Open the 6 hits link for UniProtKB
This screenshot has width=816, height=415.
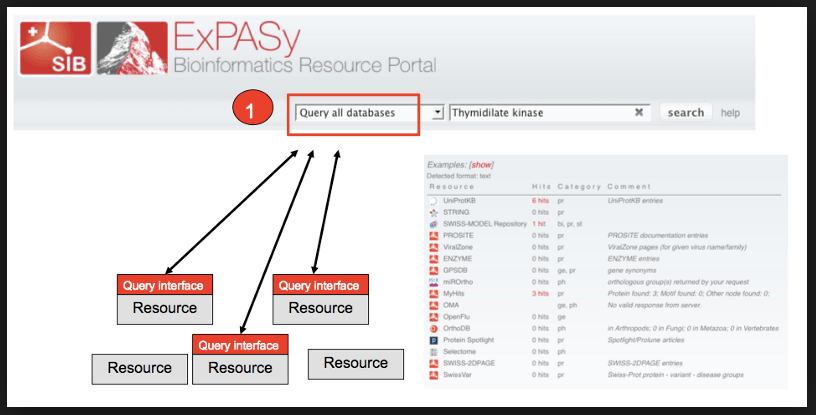click(x=540, y=200)
